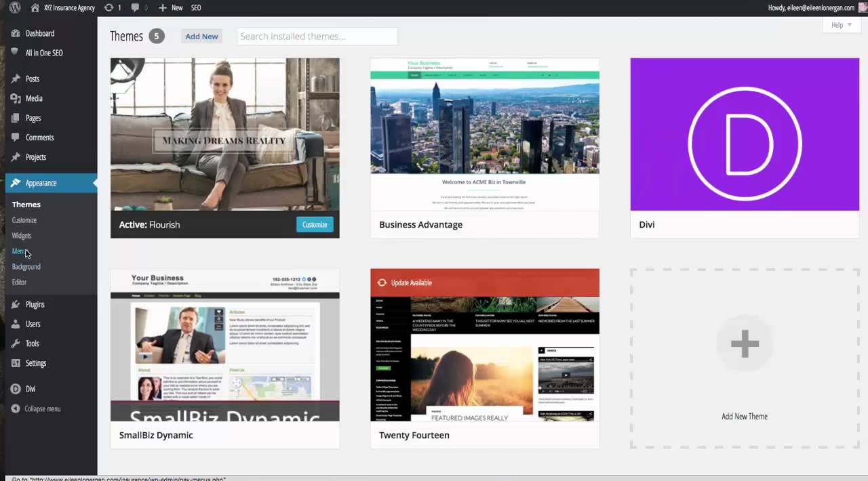Click the Collapse menu arrow icon
This screenshot has height=481, width=868.
click(16, 409)
